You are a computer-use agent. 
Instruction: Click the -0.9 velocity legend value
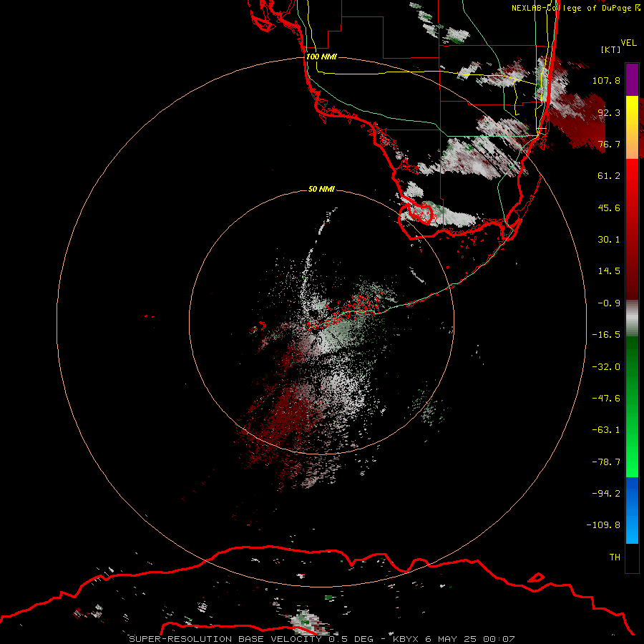point(609,303)
